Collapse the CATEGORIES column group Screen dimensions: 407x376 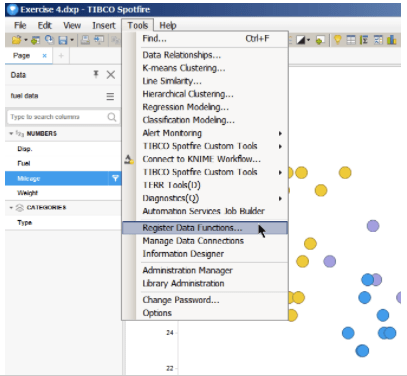click(11, 208)
